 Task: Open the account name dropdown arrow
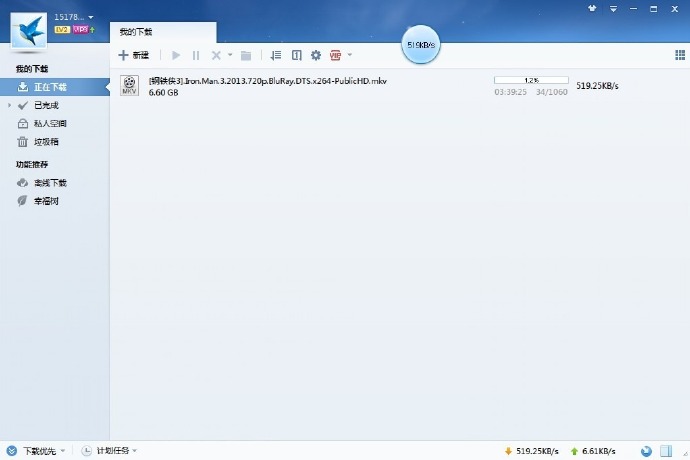[91, 17]
